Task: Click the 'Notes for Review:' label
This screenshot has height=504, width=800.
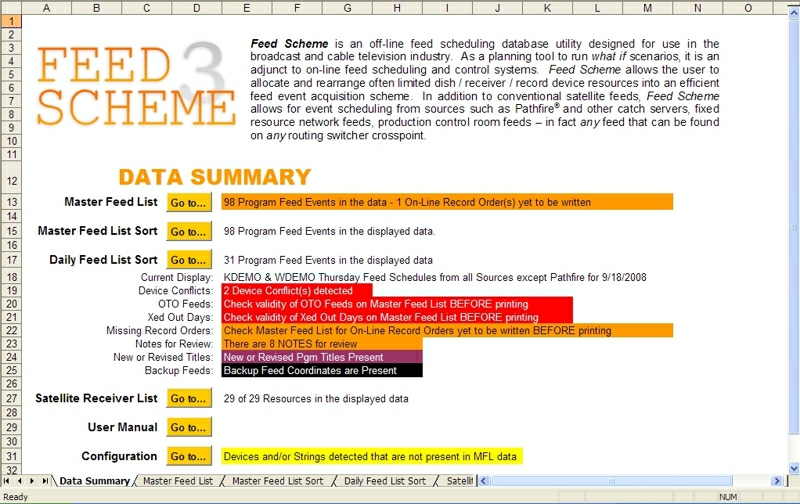Action: point(174,344)
